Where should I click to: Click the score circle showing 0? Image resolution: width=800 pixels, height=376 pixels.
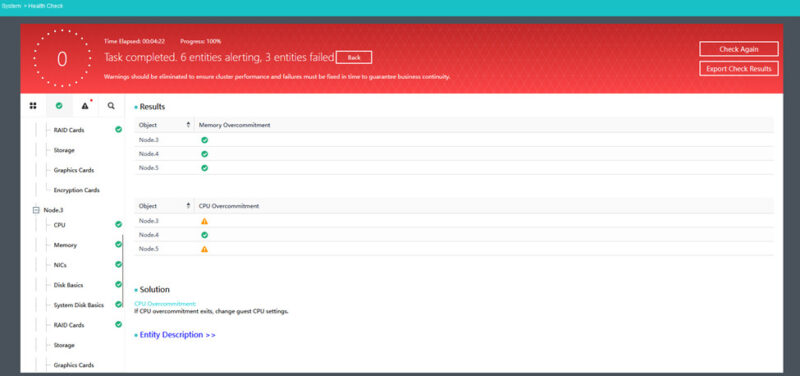pos(62,59)
